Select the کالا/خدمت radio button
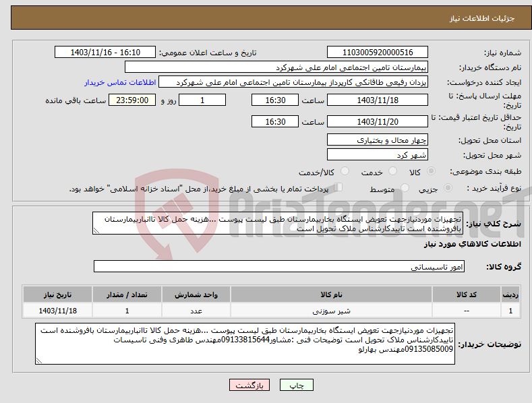 (345, 171)
